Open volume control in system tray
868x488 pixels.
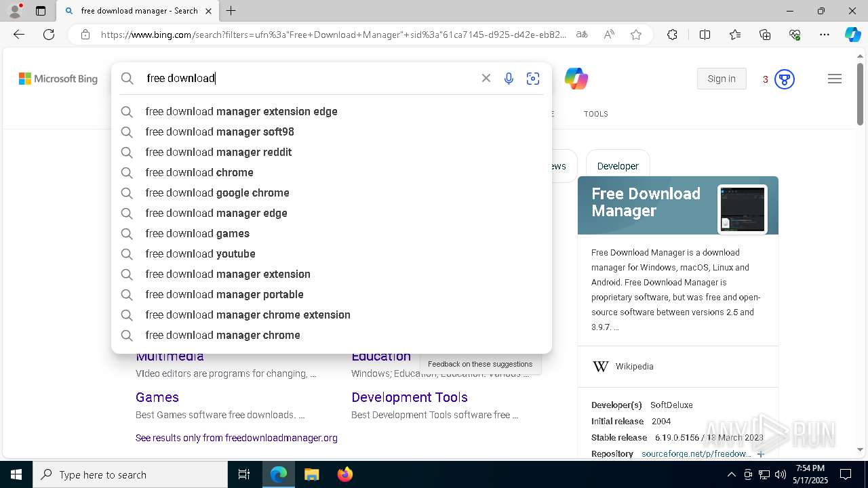click(781, 474)
